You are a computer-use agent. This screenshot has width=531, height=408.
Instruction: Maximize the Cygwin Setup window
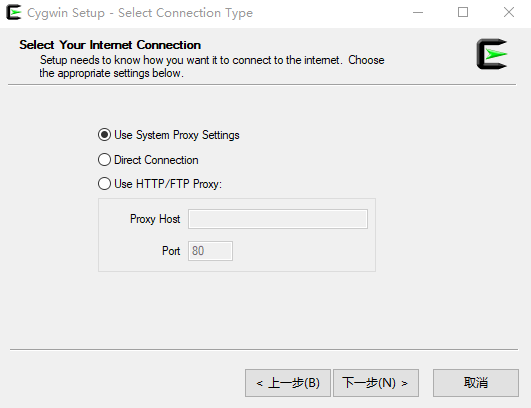click(x=463, y=13)
